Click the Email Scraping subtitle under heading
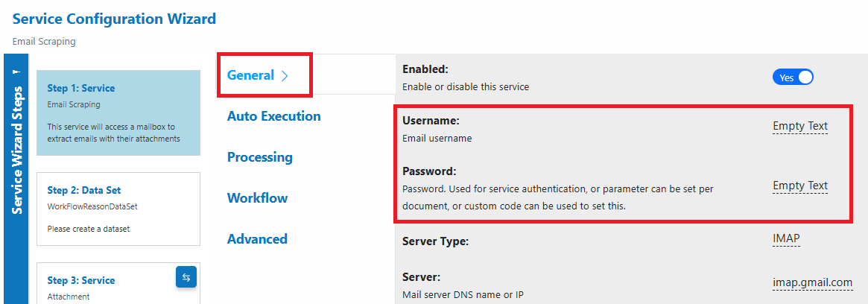The width and height of the screenshot is (868, 304). (44, 42)
